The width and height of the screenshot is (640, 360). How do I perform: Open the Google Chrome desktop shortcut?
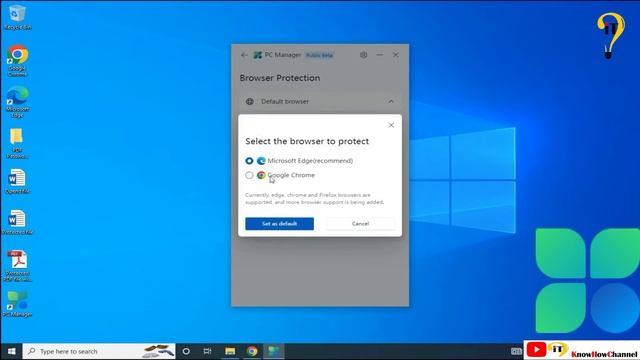click(17, 60)
